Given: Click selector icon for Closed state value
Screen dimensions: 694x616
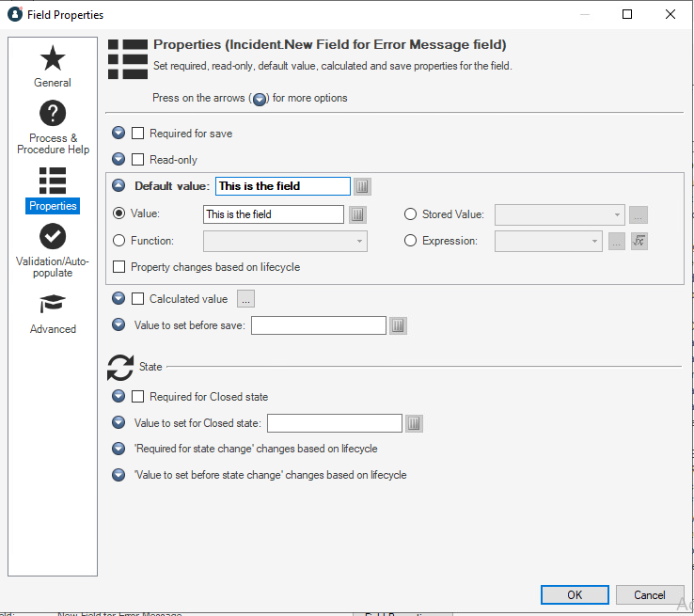Looking at the screenshot, I should tap(414, 423).
